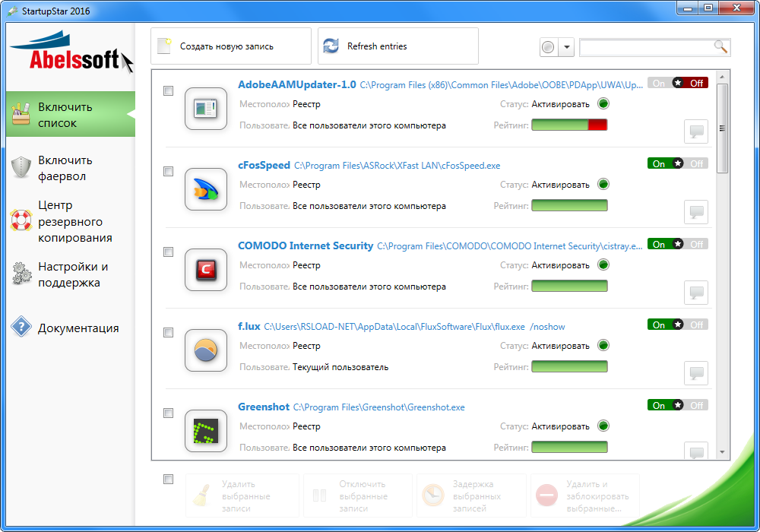Click the f.lux program icon
Viewport: 760px width, 532px height.
pyautogui.click(x=206, y=350)
